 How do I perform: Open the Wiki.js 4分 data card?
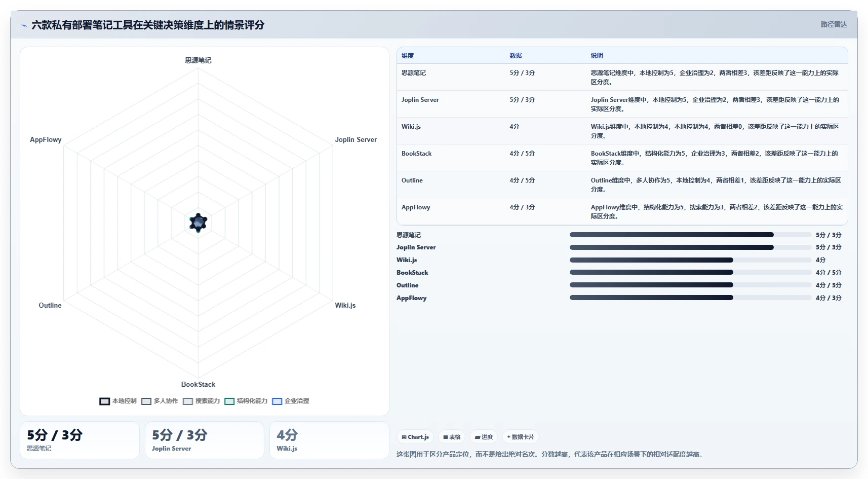click(329, 440)
